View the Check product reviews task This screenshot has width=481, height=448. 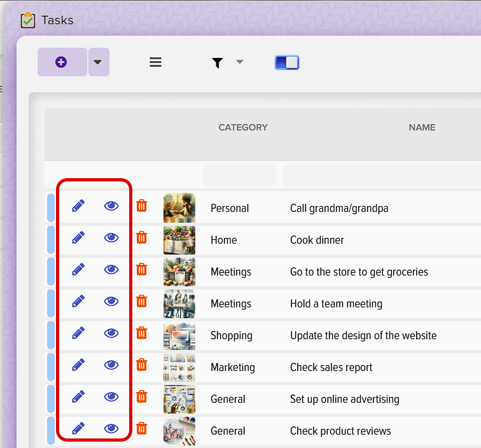(x=111, y=428)
